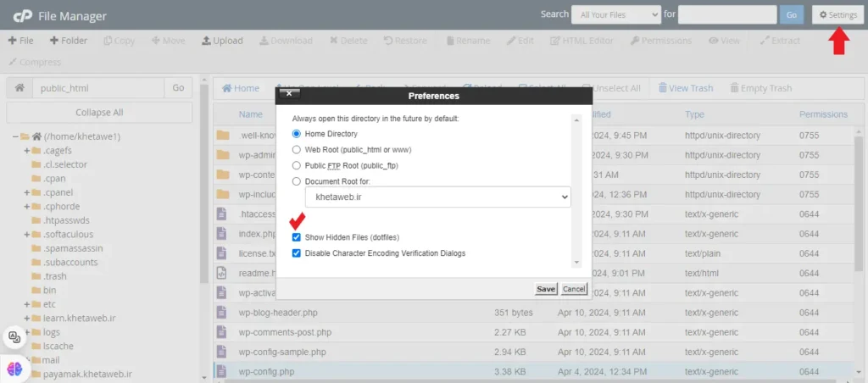Click the Download toolbar item
The height and width of the screenshot is (383, 868).
click(x=287, y=41)
